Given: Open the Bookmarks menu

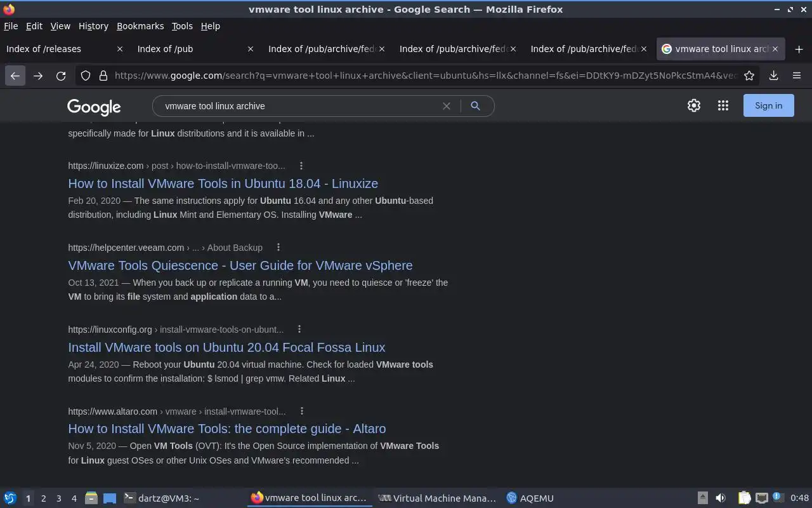Looking at the screenshot, I should coord(140,26).
